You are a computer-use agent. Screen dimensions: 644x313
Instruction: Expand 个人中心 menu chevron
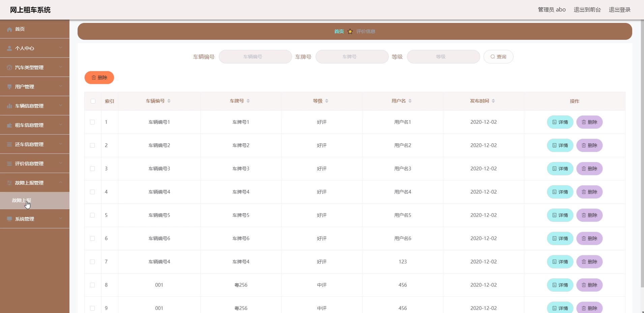[x=61, y=48]
